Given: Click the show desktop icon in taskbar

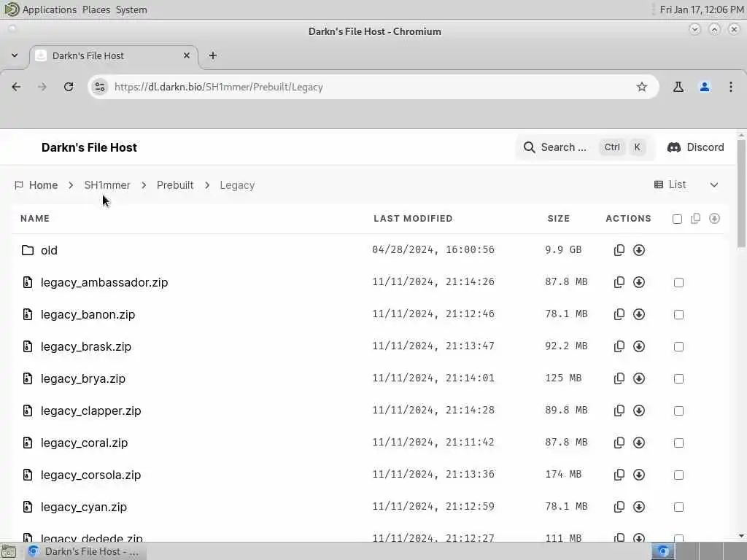Looking at the screenshot, I should tap(9, 552).
